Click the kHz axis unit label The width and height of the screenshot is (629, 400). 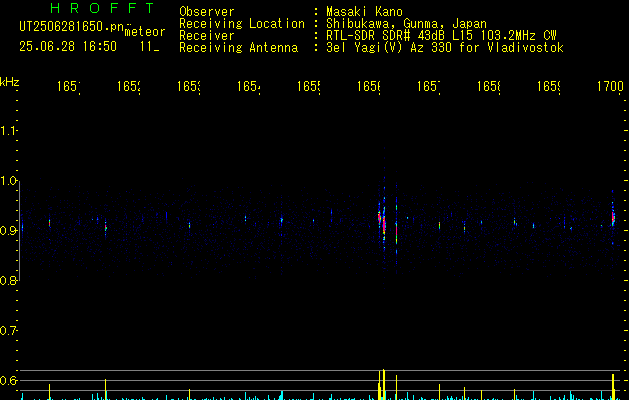(x=10, y=82)
